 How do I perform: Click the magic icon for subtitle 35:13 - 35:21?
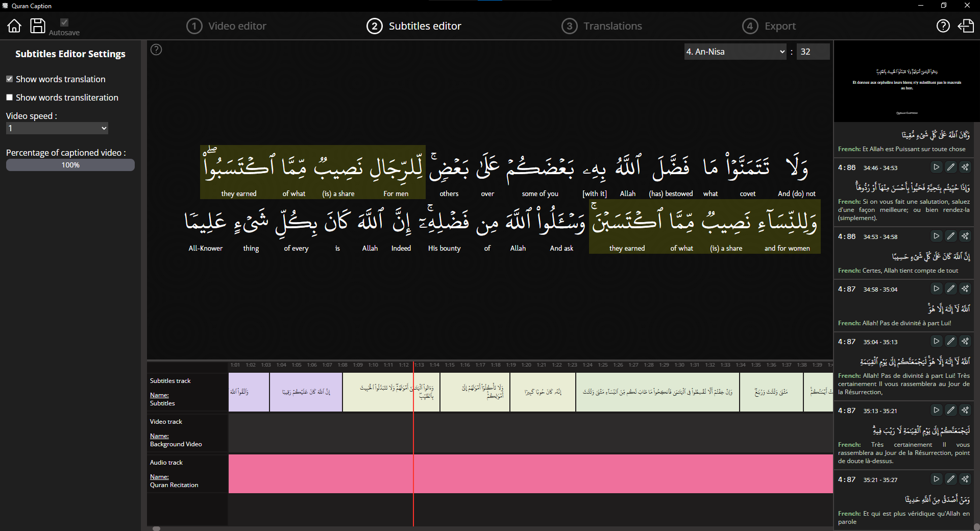coord(965,410)
